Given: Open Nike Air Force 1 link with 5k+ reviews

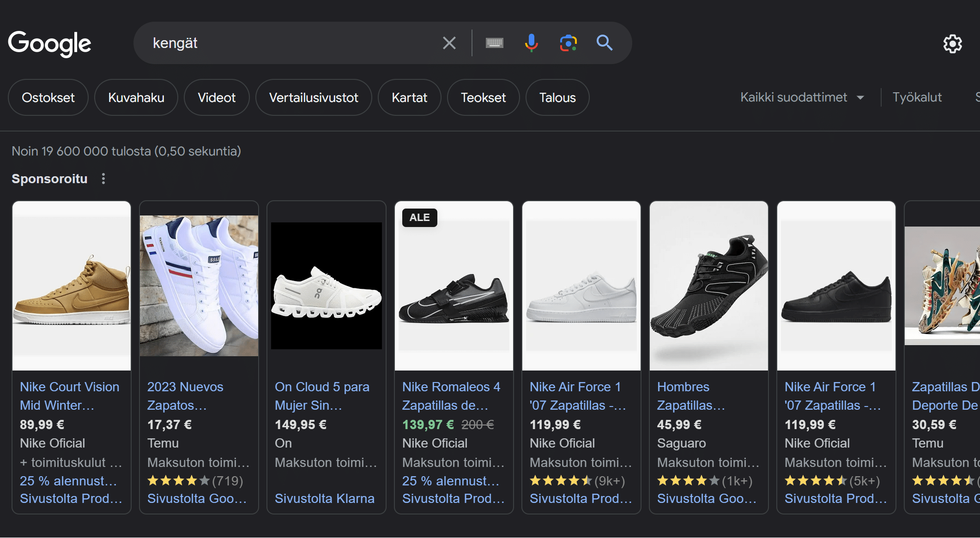Looking at the screenshot, I should pyautogui.click(x=833, y=396).
